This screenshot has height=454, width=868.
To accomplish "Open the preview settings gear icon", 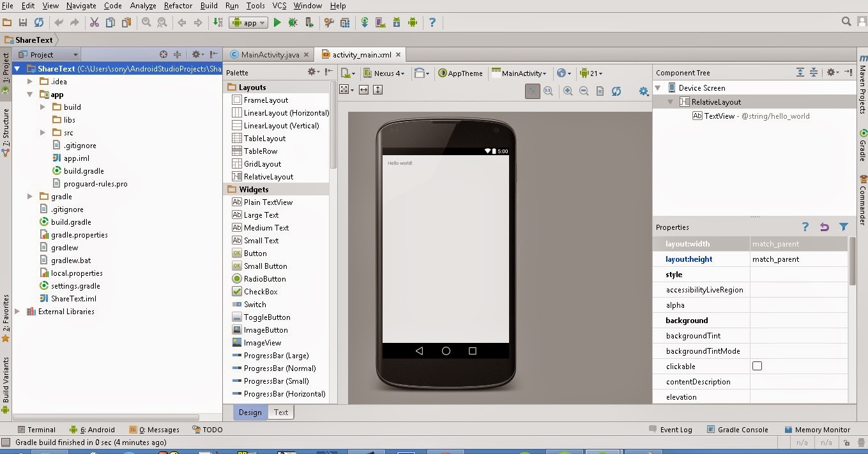I will [643, 91].
